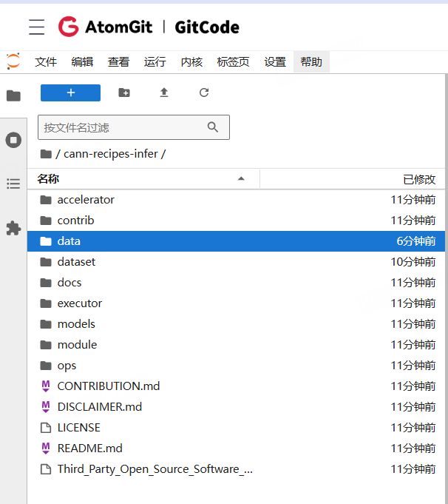Toggle the sort arrow in the name column

pos(241,178)
